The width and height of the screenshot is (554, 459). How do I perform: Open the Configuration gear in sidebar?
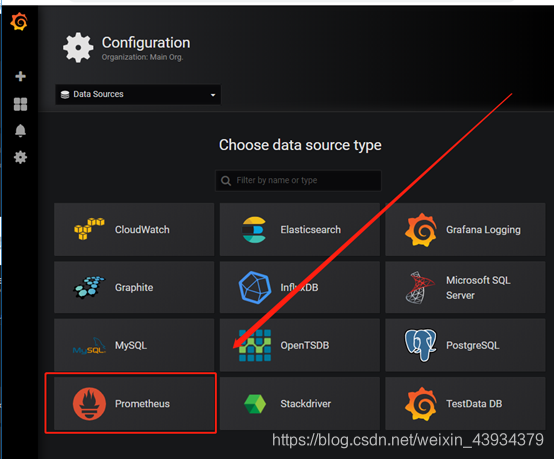[20, 157]
